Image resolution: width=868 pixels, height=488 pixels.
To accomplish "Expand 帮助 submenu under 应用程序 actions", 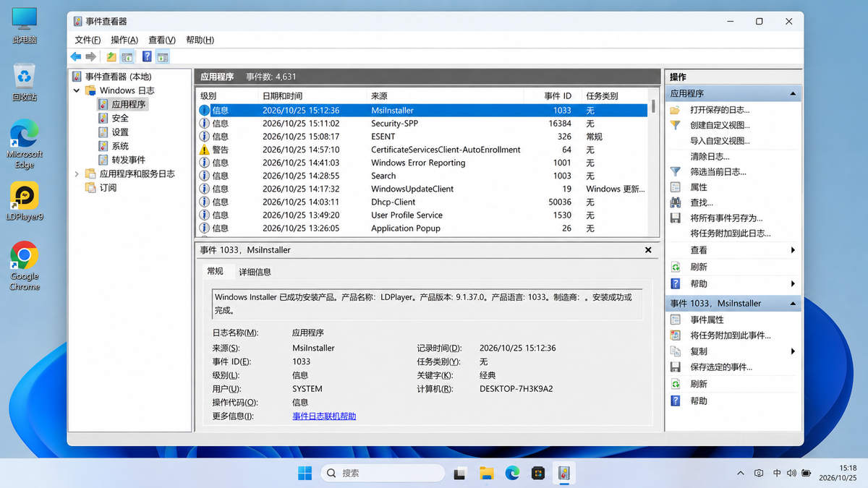I will [x=793, y=284].
